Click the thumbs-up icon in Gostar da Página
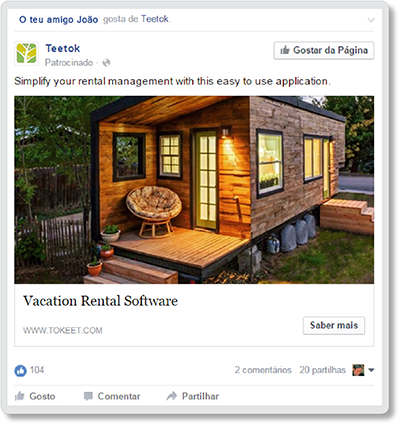 tap(285, 50)
